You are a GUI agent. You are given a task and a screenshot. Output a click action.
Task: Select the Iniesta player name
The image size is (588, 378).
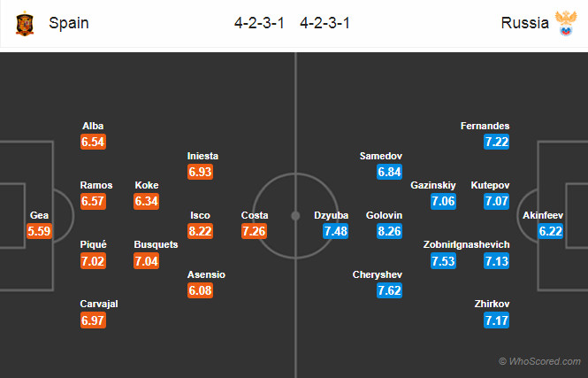(x=202, y=156)
